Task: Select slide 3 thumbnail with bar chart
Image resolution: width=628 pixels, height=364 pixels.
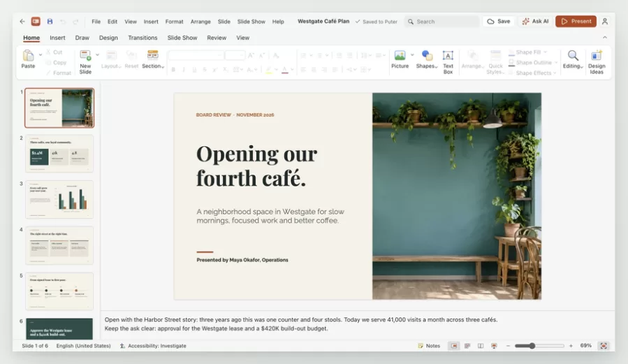Action: 59,199
